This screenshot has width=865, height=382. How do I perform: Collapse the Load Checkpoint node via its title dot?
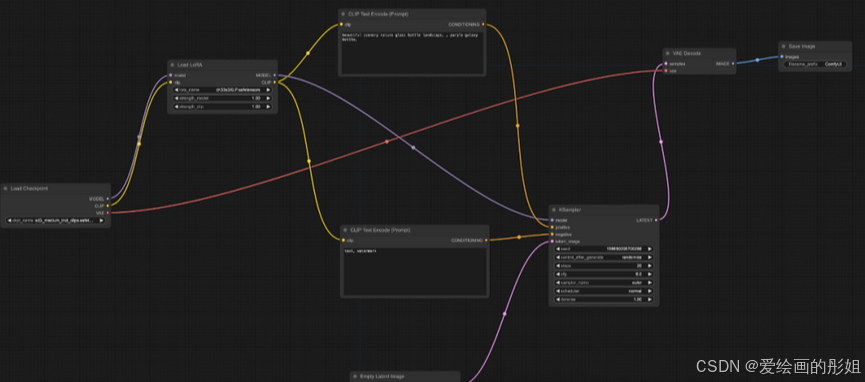tap(5, 188)
